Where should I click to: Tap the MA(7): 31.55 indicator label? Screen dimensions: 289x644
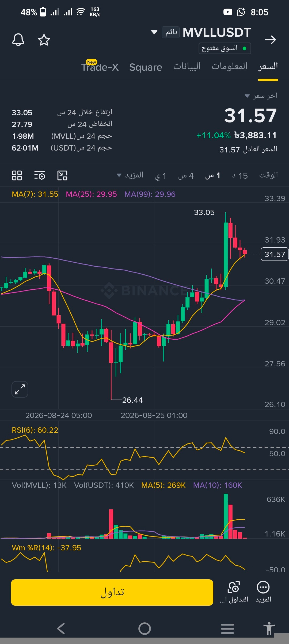pyautogui.click(x=35, y=194)
